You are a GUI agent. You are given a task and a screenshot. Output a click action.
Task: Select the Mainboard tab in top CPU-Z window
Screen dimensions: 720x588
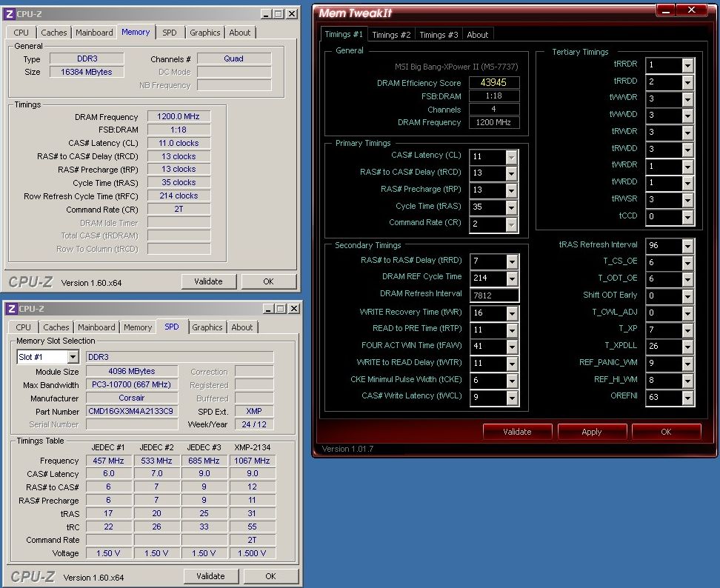point(95,33)
